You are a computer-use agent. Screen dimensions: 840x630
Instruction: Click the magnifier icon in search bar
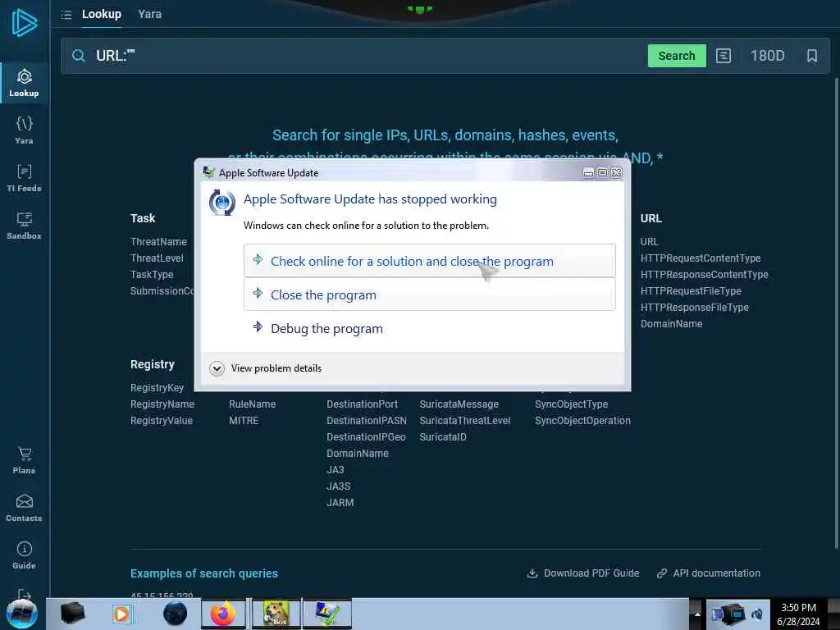78,56
